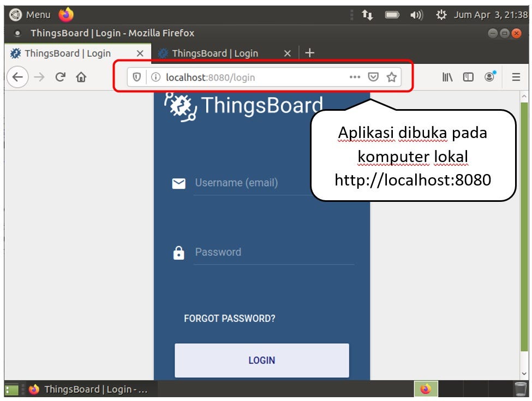The image size is (532, 401).
Task: Reload the current page
Action: (60, 77)
